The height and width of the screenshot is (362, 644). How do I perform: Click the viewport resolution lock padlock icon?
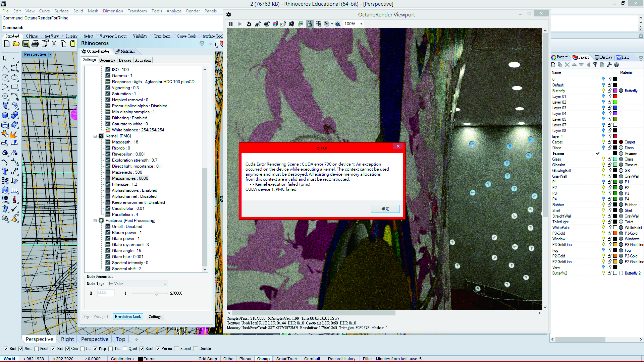pos(310,24)
